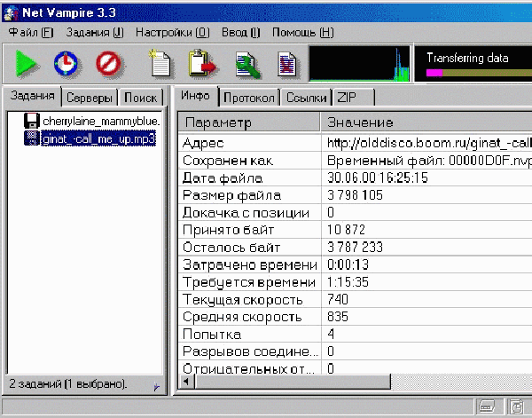Screen dimensions: 532x418
Task: Click the clipboard paste URL icon
Action: tap(201, 64)
